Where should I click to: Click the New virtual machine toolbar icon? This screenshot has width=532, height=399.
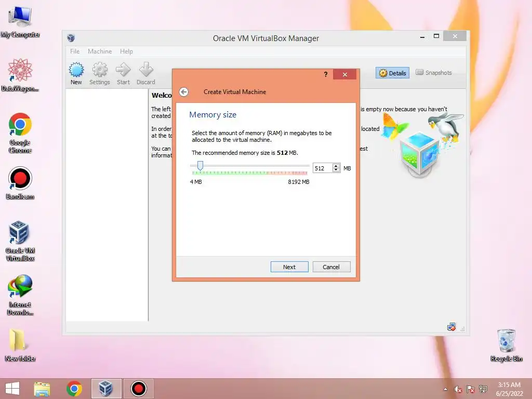[76, 73]
